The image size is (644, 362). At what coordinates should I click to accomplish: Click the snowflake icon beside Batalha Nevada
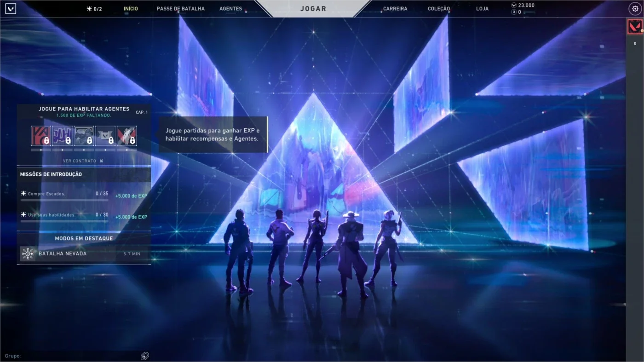(x=28, y=253)
